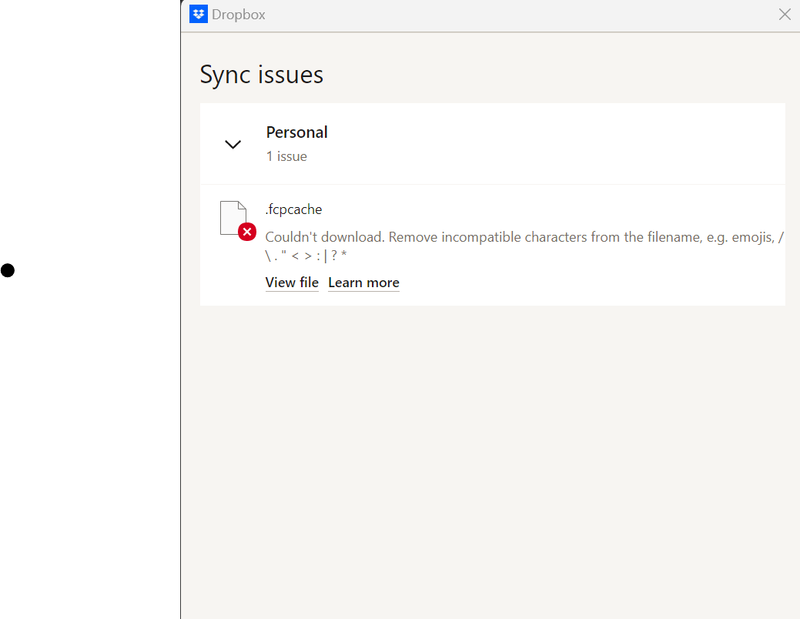Click blank area right of .fcpcache name

[x=550, y=209]
